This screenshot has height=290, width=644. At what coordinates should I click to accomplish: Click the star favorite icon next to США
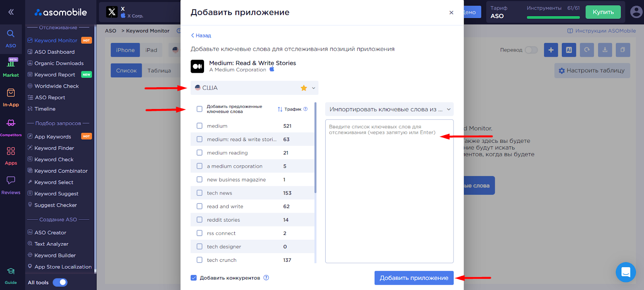coord(304,88)
